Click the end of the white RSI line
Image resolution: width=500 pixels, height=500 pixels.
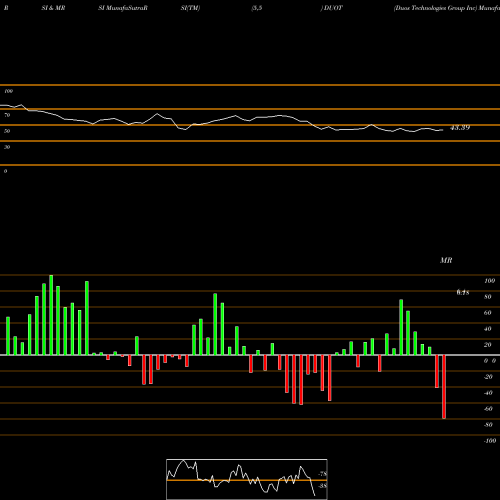coord(443,130)
